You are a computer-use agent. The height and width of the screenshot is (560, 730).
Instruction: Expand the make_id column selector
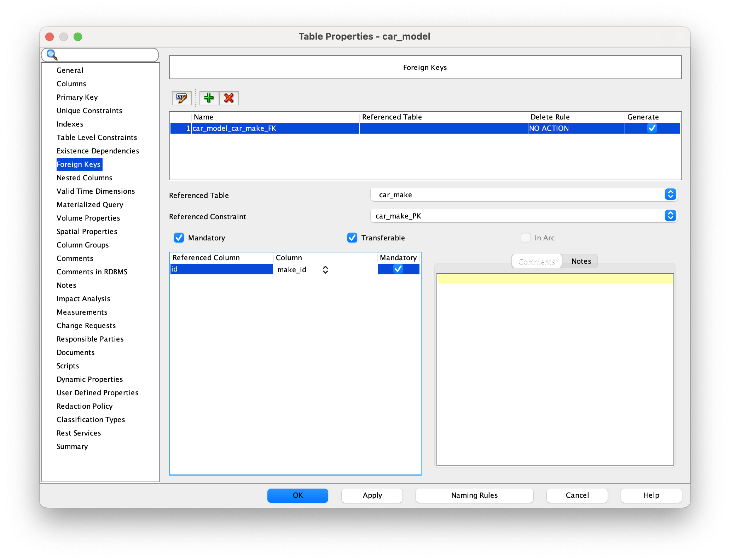325,270
